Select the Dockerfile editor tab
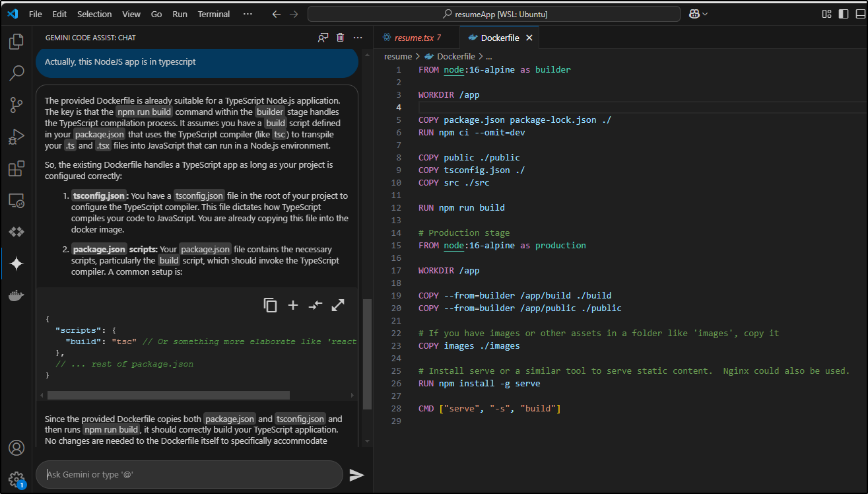This screenshot has width=868, height=494. click(x=500, y=38)
